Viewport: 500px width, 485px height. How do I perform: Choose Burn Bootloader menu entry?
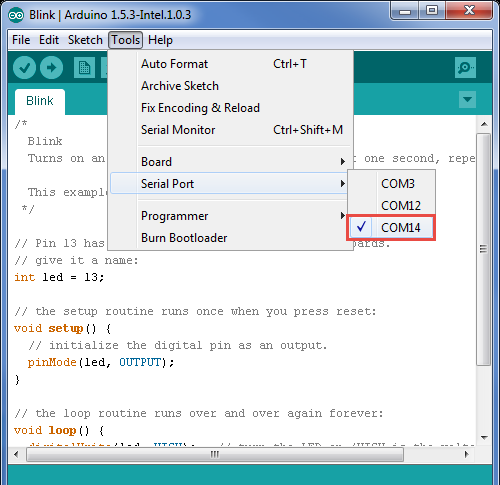click(x=230, y=238)
